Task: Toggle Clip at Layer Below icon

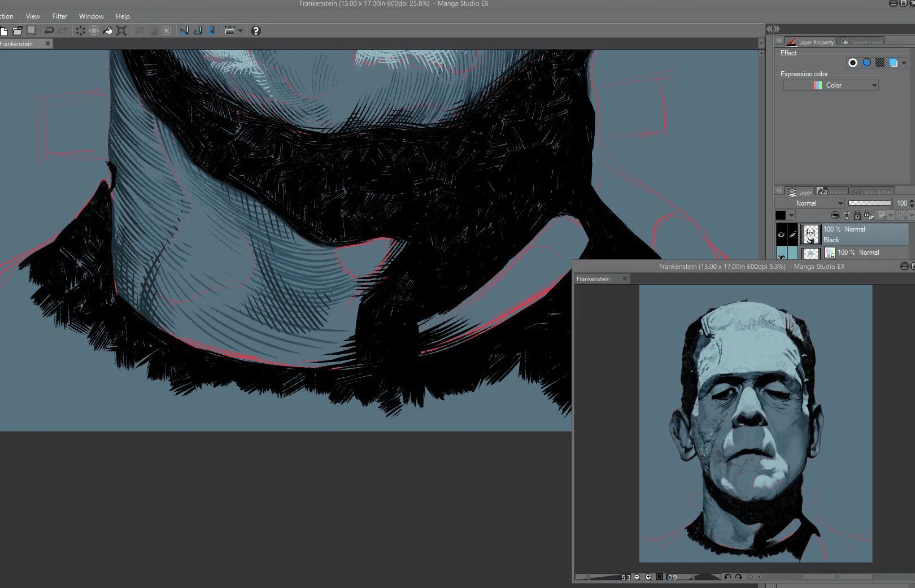Action: click(835, 215)
